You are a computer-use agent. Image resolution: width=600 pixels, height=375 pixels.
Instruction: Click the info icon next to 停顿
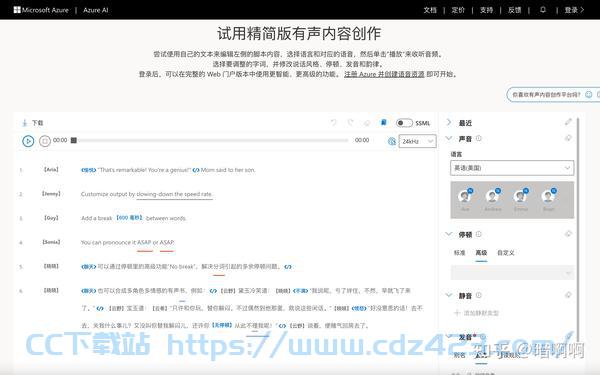(x=478, y=234)
